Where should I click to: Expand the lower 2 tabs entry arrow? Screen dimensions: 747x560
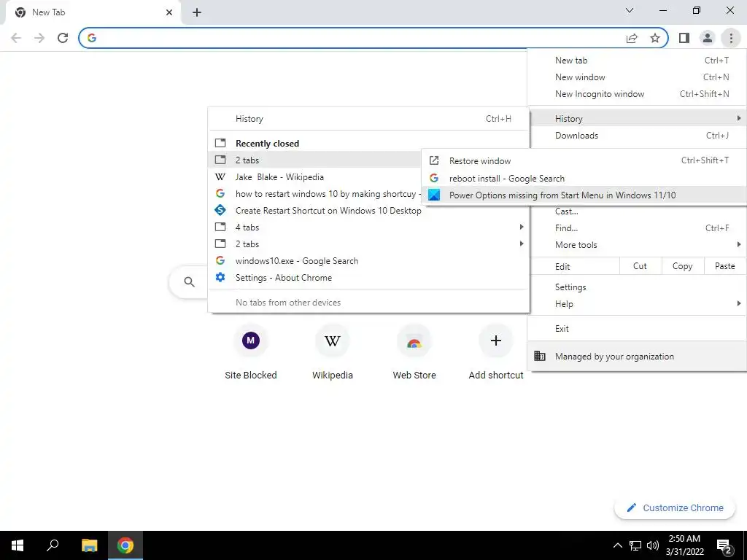point(521,244)
